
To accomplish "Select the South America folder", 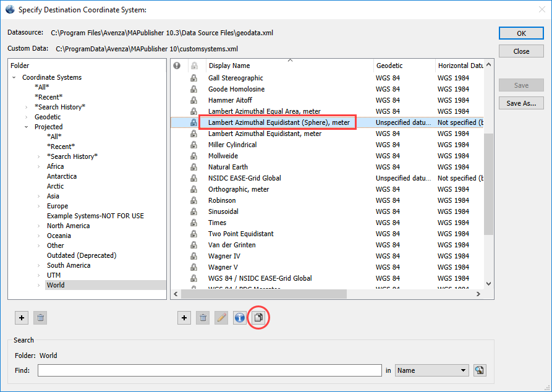I will [69, 265].
